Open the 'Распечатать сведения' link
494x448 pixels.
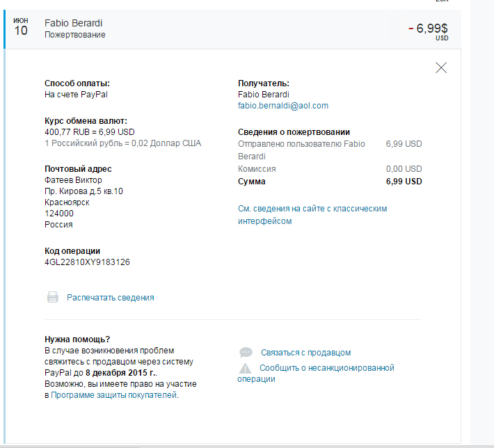(x=110, y=298)
